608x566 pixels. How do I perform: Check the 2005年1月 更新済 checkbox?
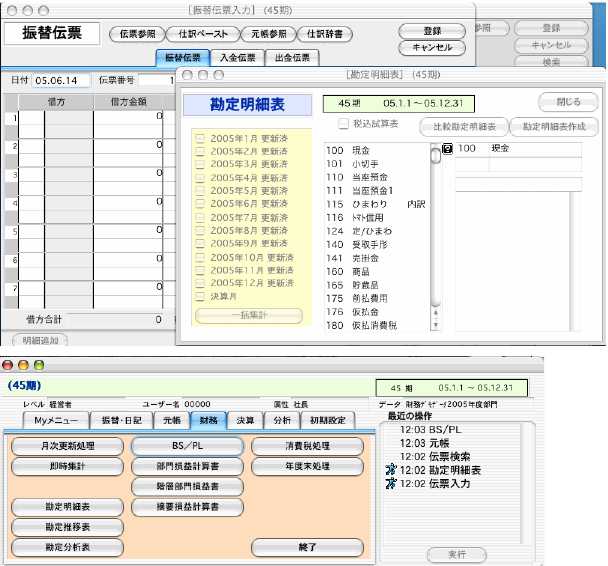(x=202, y=137)
